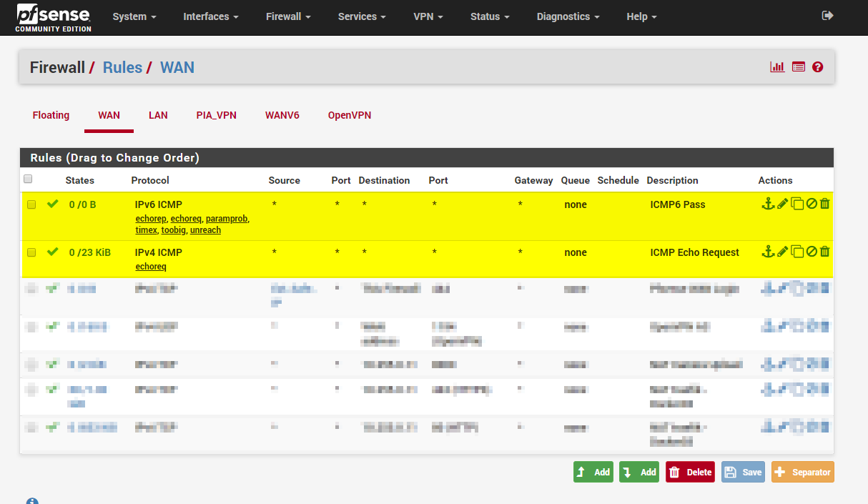Open the Help dropdown menu
Viewport: 868px width, 504px height.
641,16
